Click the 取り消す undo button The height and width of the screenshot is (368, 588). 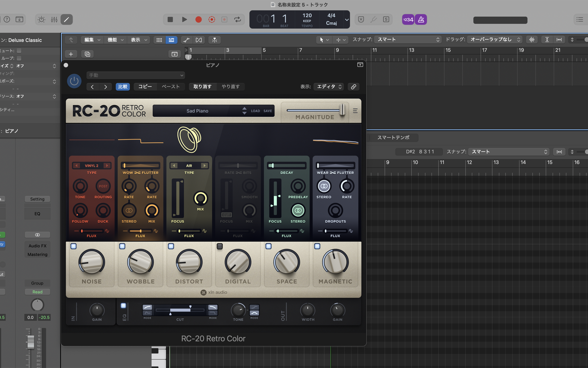click(202, 87)
